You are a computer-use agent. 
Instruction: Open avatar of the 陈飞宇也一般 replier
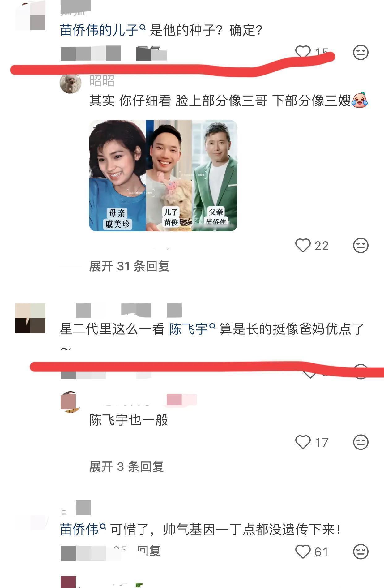[70, 402]
